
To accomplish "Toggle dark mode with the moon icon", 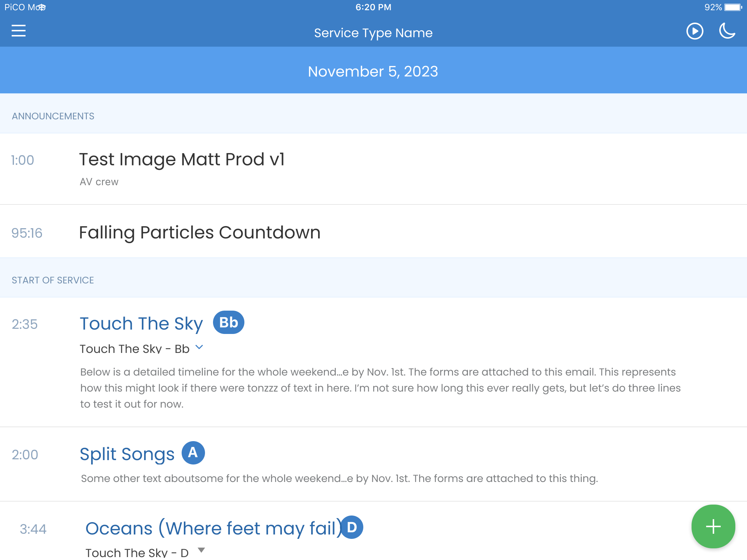I will coord(727,32).
